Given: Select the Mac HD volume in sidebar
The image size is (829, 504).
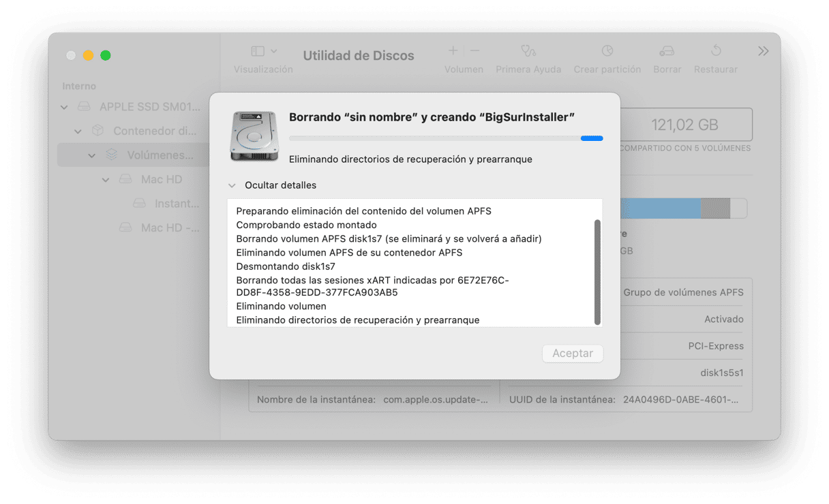Looking at the screenshot, I should (x=161, y=179).
